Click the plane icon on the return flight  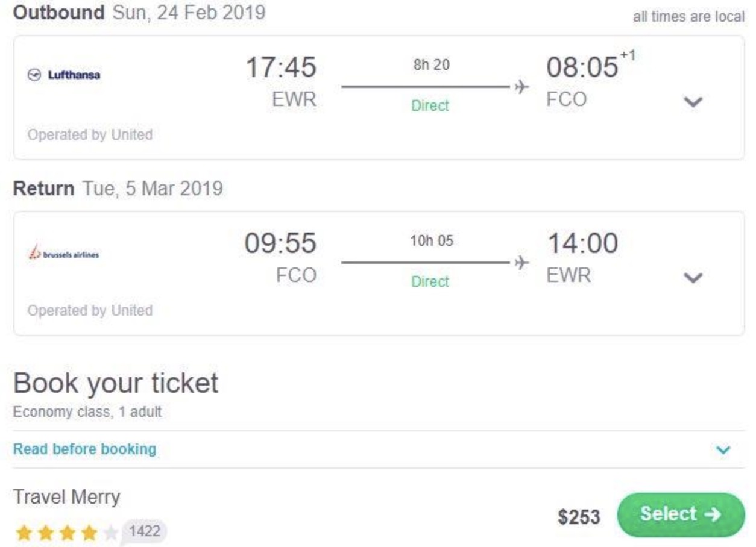521,263
